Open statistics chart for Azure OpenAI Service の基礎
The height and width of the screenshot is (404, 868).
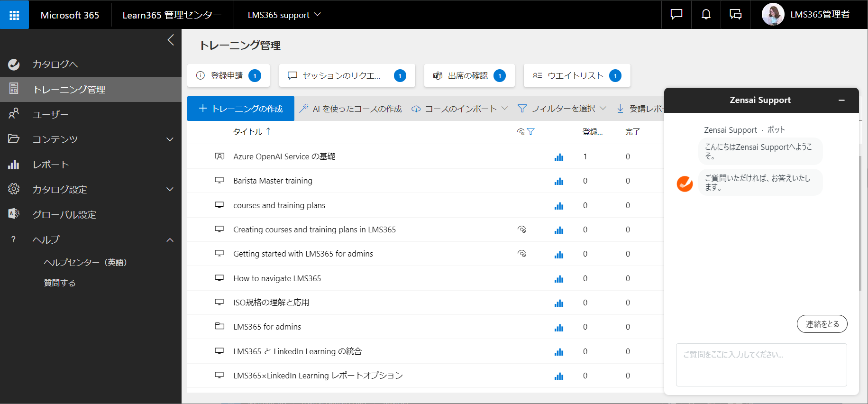(x=559, y=157)
